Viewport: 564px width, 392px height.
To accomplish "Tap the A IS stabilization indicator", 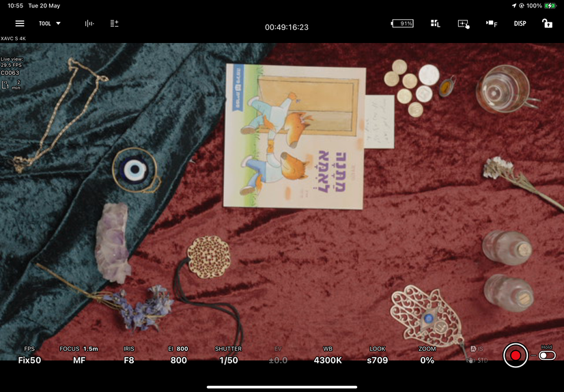I will pos(477,348).
